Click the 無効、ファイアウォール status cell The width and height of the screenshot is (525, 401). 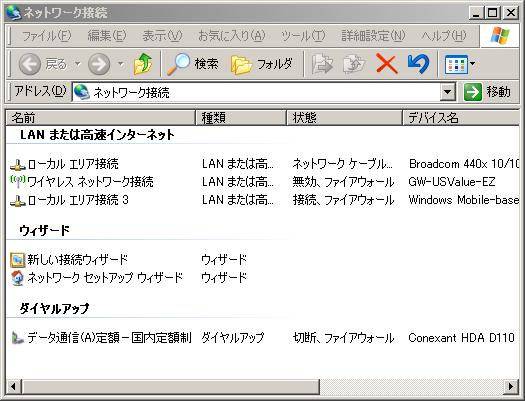[x=344, y=182]
